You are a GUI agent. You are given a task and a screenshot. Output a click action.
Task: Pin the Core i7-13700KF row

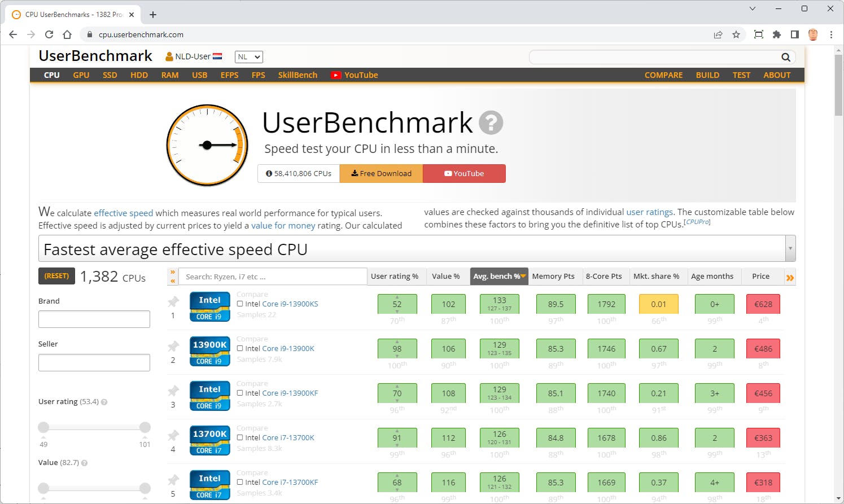coord(173,480)
